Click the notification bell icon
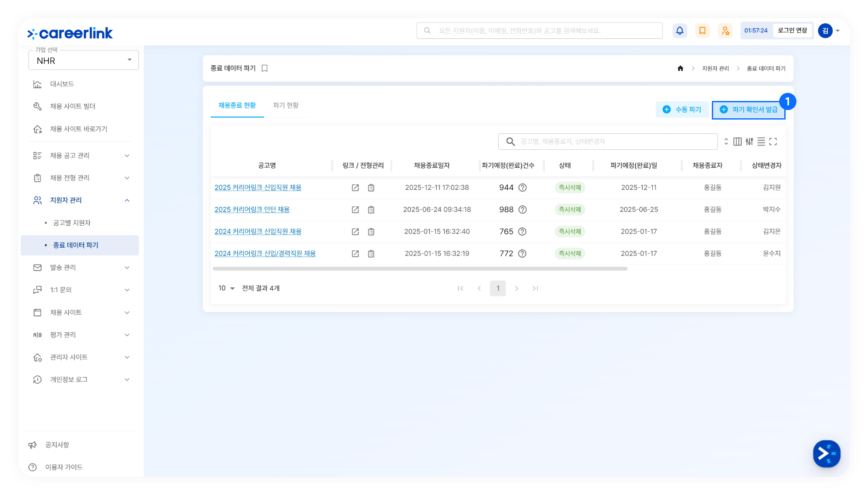Image resolution: width=868 pixels, height=495 pixels. click(x=679, y=31)
